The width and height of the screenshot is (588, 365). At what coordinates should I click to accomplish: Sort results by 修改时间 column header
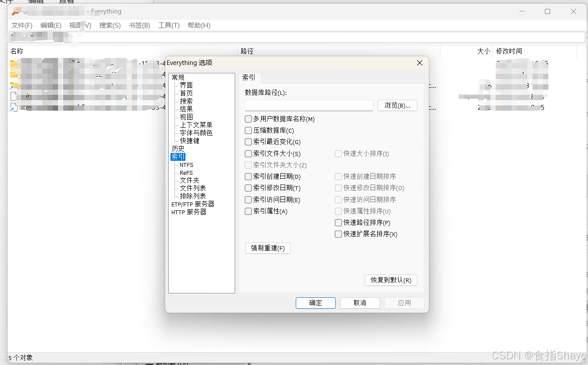(x=535, y=51)
